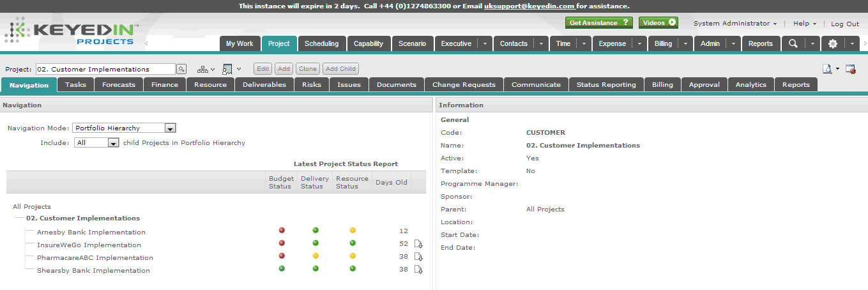Expand the Admin menu dropdown arrow
Screen dimensions: 868x290
click(733, 43)
